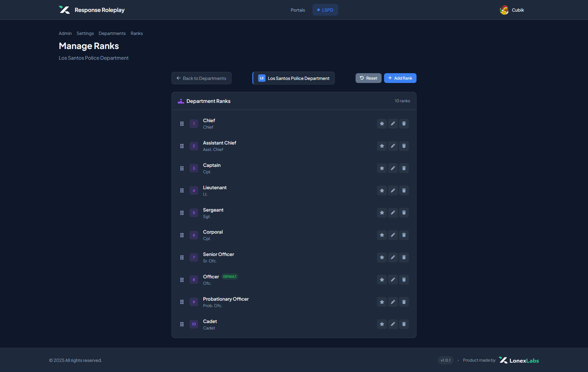Star the Sergeant rank
This screenshot has height=372, width=588.
click(382, 213)
